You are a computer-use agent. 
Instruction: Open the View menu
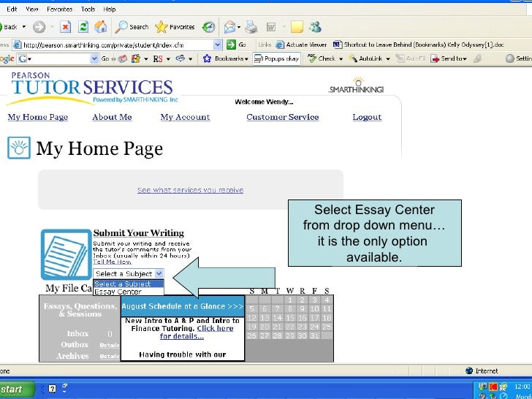click(32, 9)
